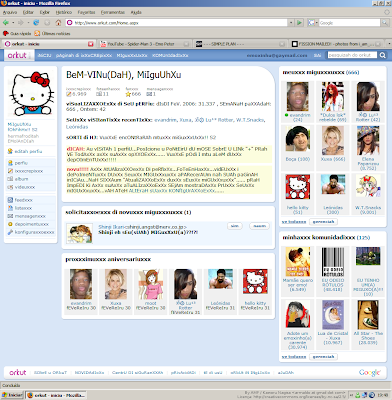Image resolution: width=392 pixels, height=400 pixels.
Task: Open the list-all-tabs dropdown arrow
Action: [389, 44]
